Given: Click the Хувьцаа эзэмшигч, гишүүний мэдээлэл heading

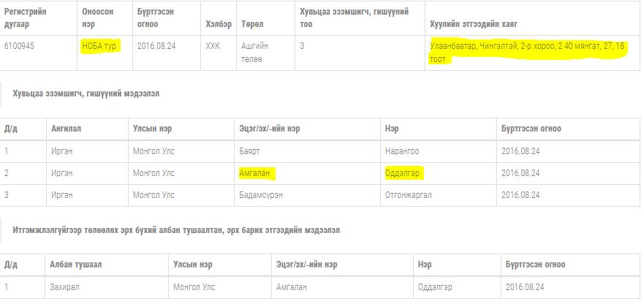Looking at the screenshot, I should [86, 93].
